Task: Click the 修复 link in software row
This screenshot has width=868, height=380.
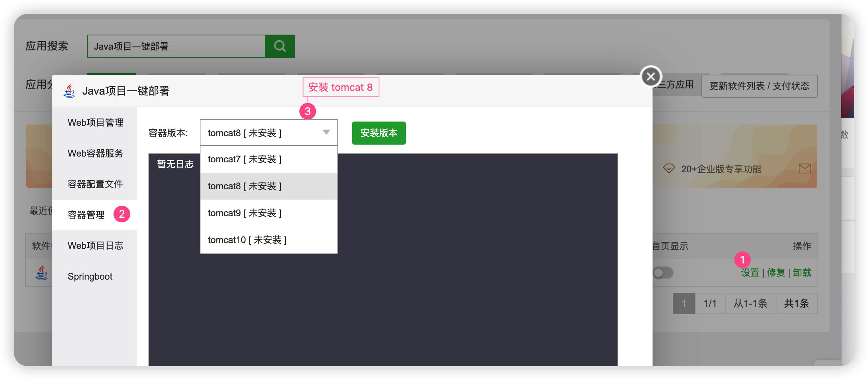Action: coord(776,273)
